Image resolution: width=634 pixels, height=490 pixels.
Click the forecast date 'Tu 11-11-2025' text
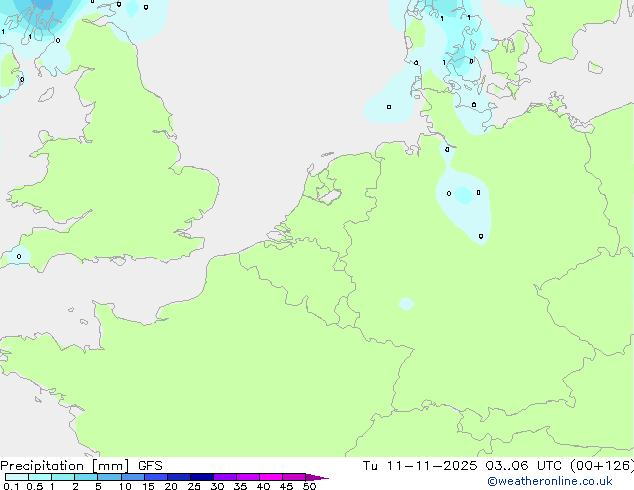420,466
